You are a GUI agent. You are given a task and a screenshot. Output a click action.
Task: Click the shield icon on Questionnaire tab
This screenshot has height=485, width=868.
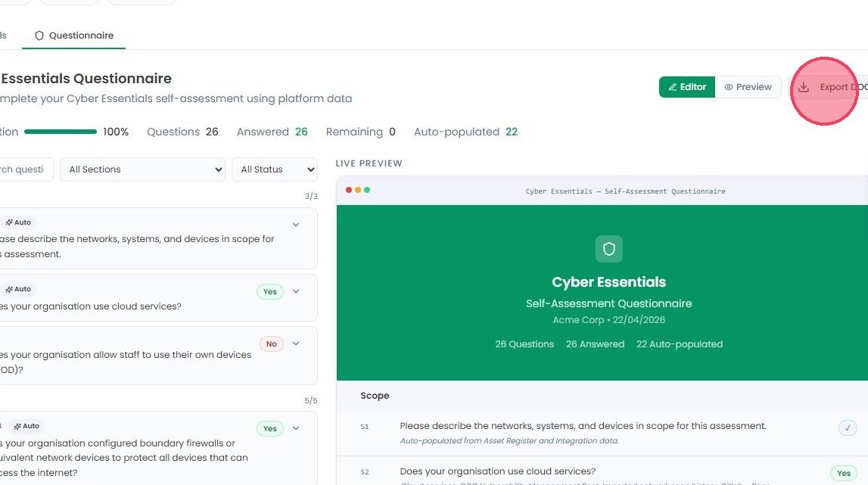point(39,36)
